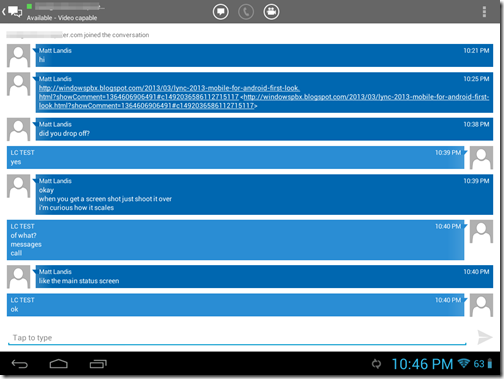Tap avatar beside 'okay' message from Matt

(x=19, y=186)
